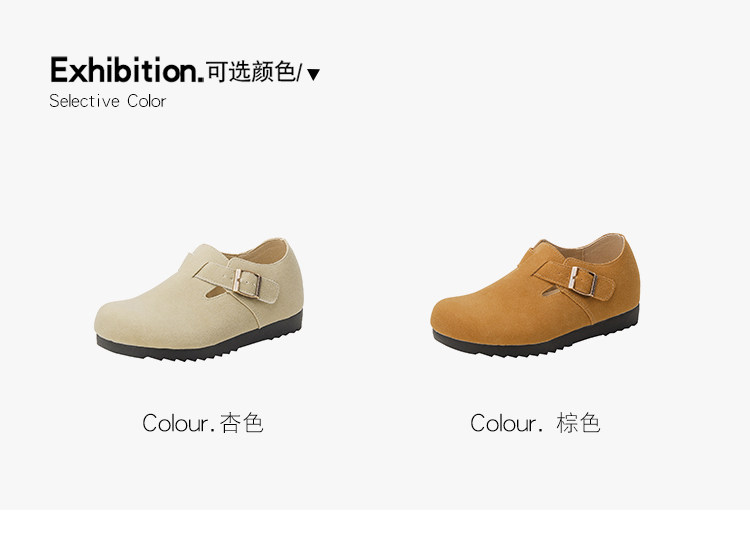Click the 'Colour. 杏色' label
Screen dimensions: 750x533
pyautogui.click(x=203, y=423)
